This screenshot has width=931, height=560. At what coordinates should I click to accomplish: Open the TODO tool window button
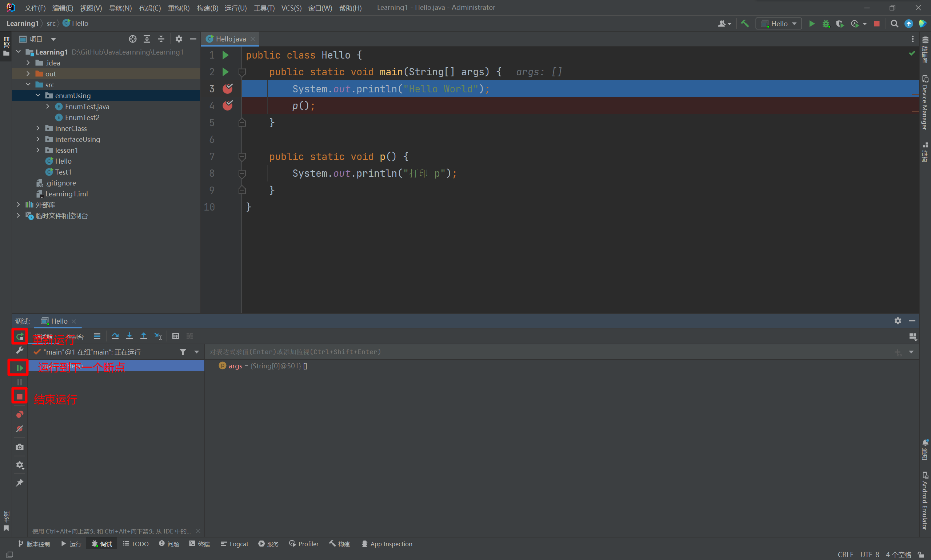(136, 544)
